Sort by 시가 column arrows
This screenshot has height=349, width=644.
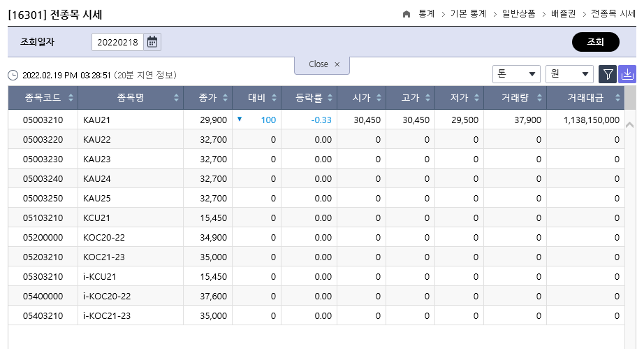pos(379,98)
